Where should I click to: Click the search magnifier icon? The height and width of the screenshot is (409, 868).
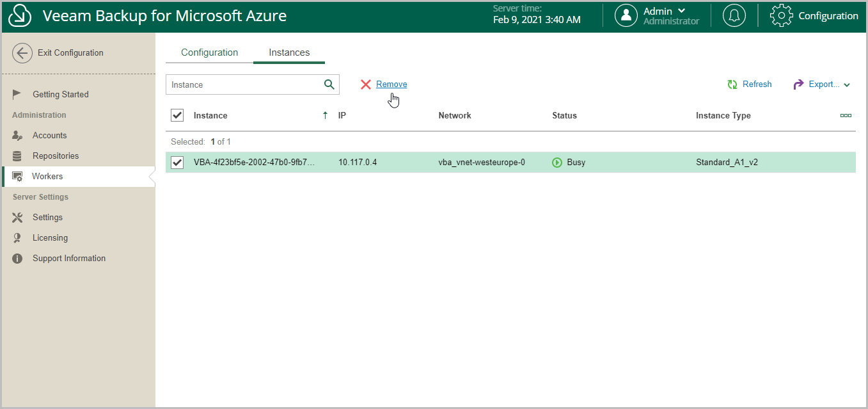(x=329, y=84)
